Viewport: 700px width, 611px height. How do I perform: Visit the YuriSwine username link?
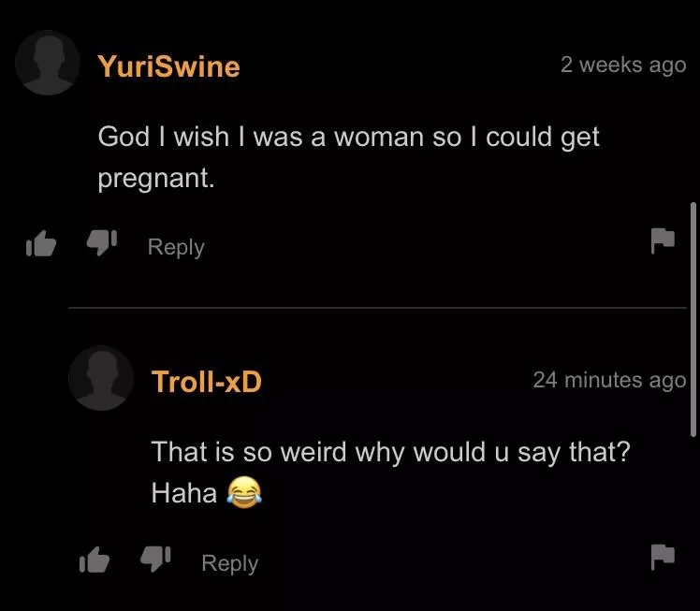pyautogui.click(x=169, y=66)
